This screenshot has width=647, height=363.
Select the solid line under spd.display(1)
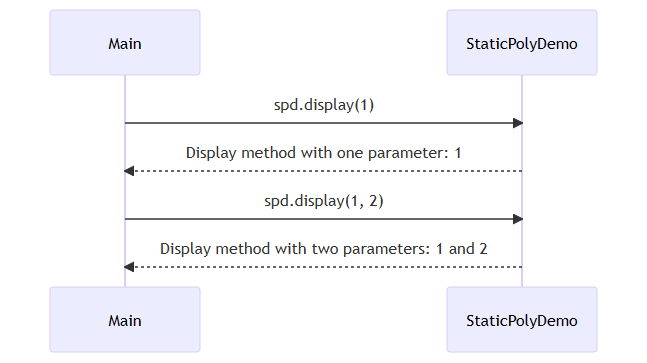click(319, 123)
